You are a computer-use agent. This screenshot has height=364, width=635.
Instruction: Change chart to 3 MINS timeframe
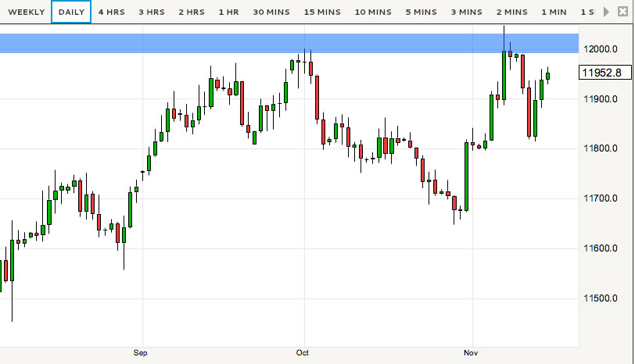467,12
